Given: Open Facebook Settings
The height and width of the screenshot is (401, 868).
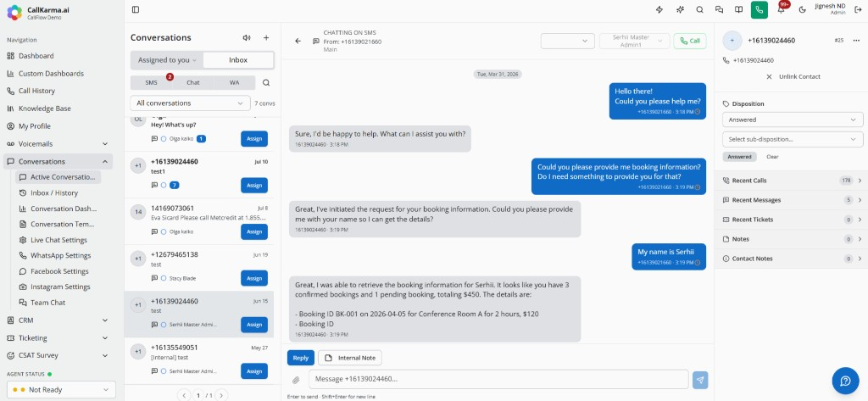Looking at the screenshot, I should [x=58, y=271].
